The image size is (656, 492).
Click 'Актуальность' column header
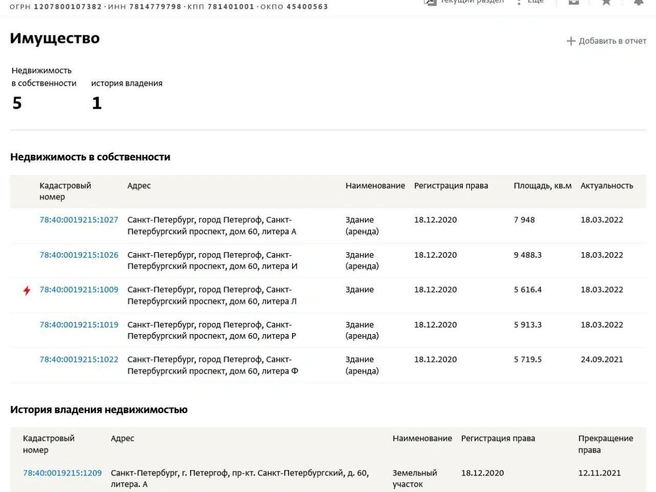point(607,186)
